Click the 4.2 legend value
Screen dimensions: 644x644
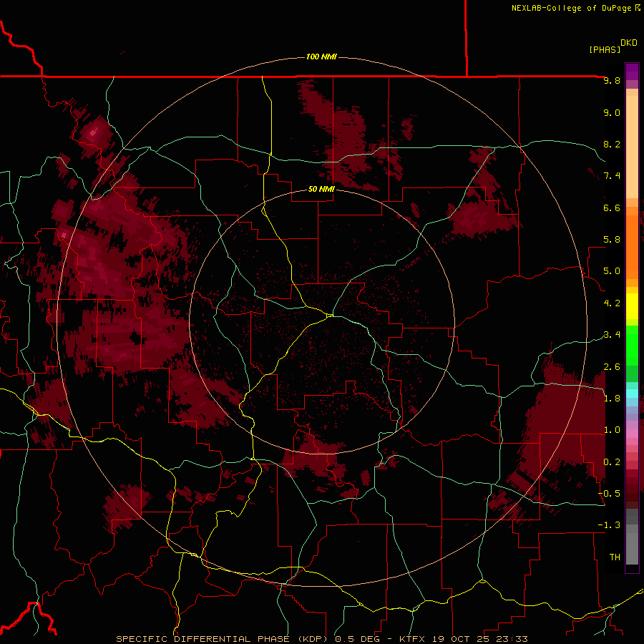(x=612, y=303)
